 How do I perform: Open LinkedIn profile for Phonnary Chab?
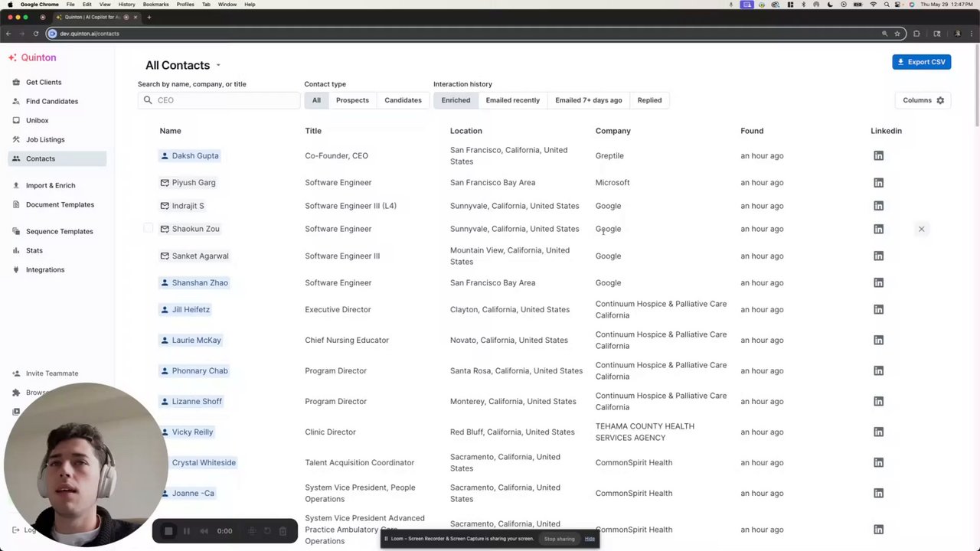click(878, 370)
